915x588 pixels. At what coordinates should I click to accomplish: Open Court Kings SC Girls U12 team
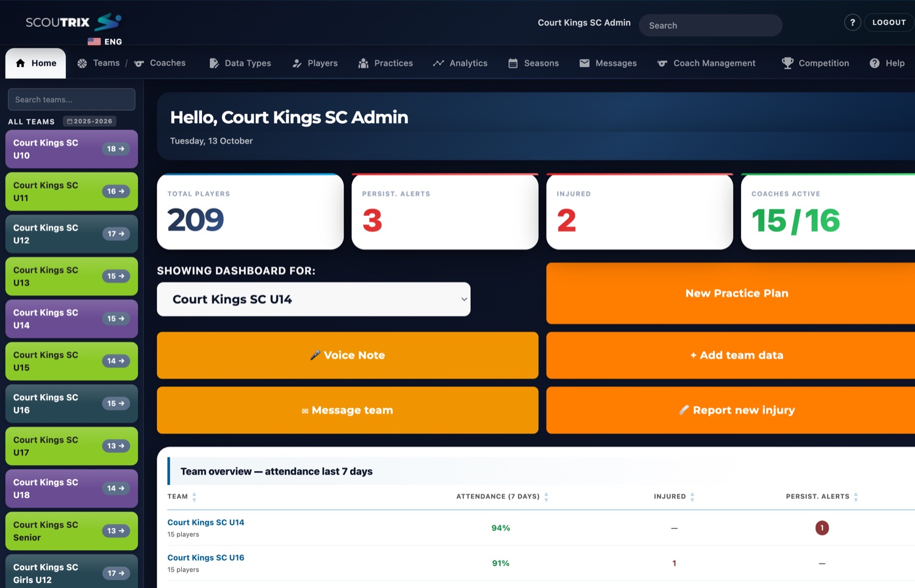point(71,572)
